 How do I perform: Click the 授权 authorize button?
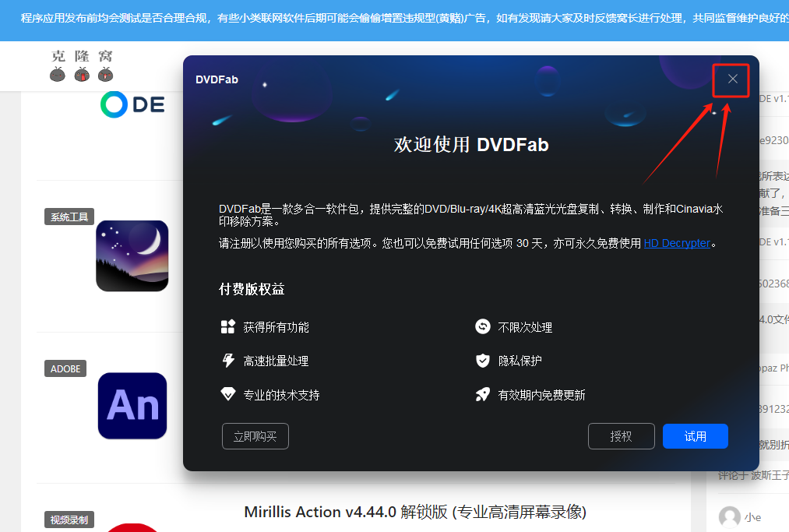(621, 436)
